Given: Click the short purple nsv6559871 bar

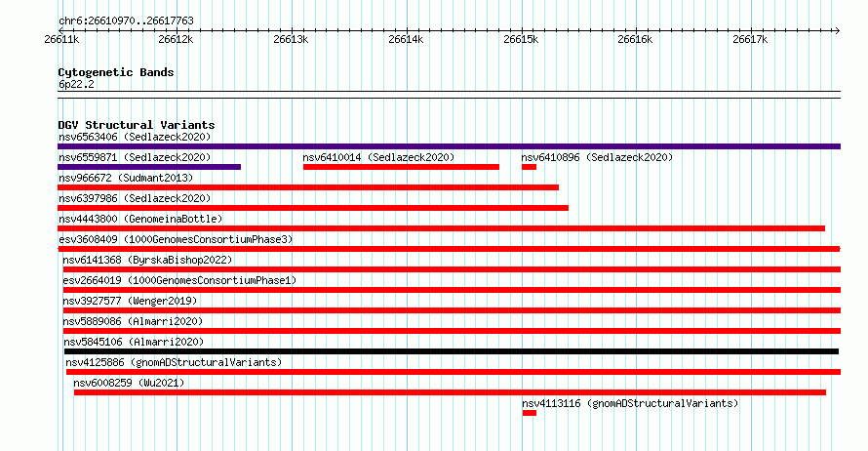Looking at the screenshot, I should coord(149,167).
